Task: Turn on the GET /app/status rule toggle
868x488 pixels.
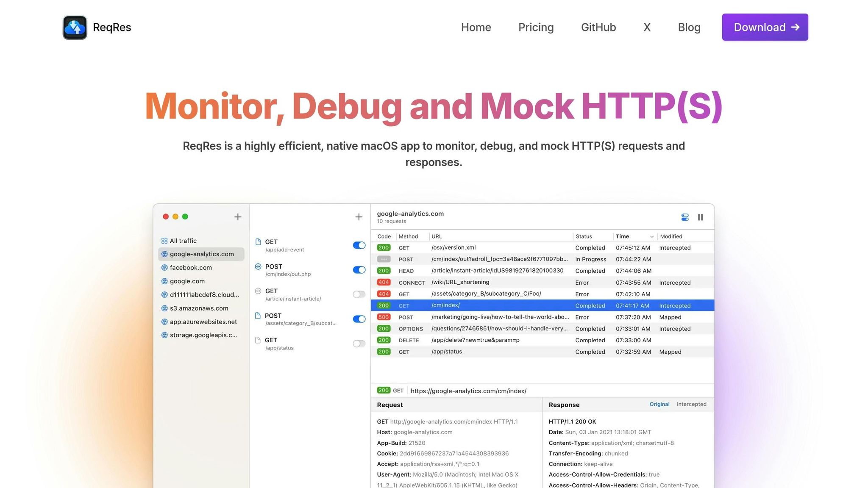Action: click(359, 344)
